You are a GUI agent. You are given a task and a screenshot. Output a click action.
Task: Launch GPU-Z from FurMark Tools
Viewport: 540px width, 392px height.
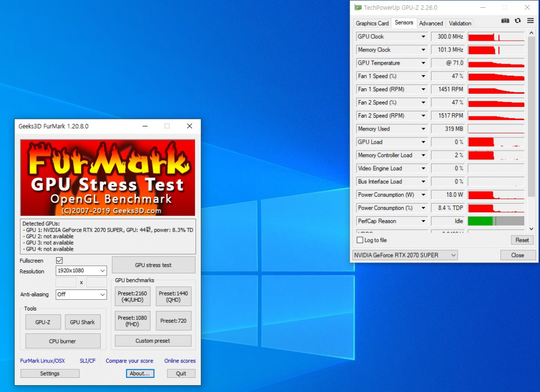43,322
